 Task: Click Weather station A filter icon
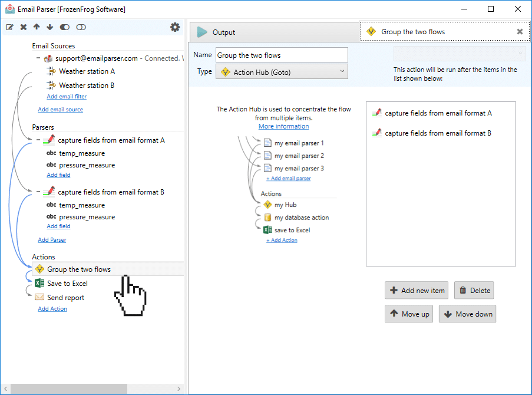pos(51,71)
